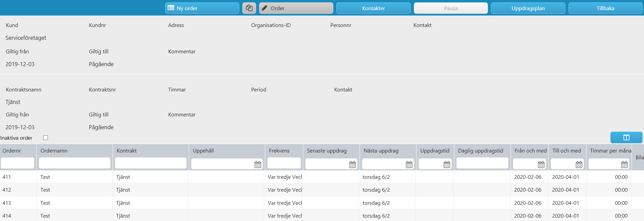Open calendar in Uppdragstid filter

(447, 164)
